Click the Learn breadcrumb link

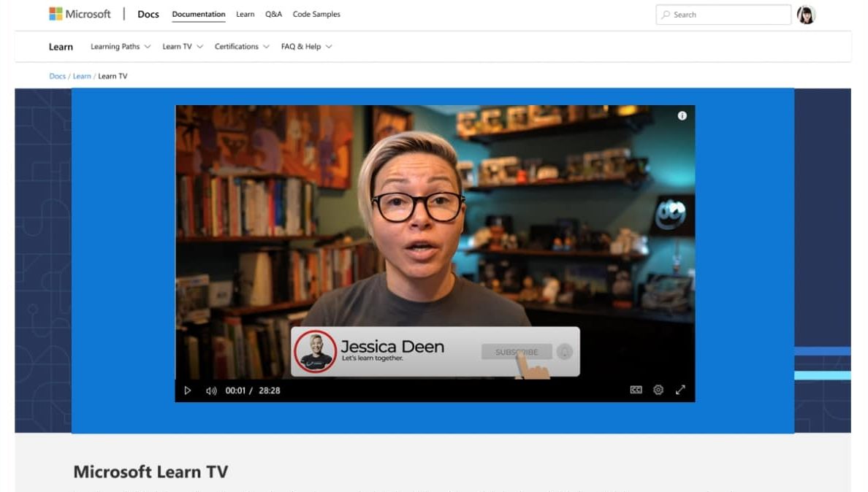82,77
